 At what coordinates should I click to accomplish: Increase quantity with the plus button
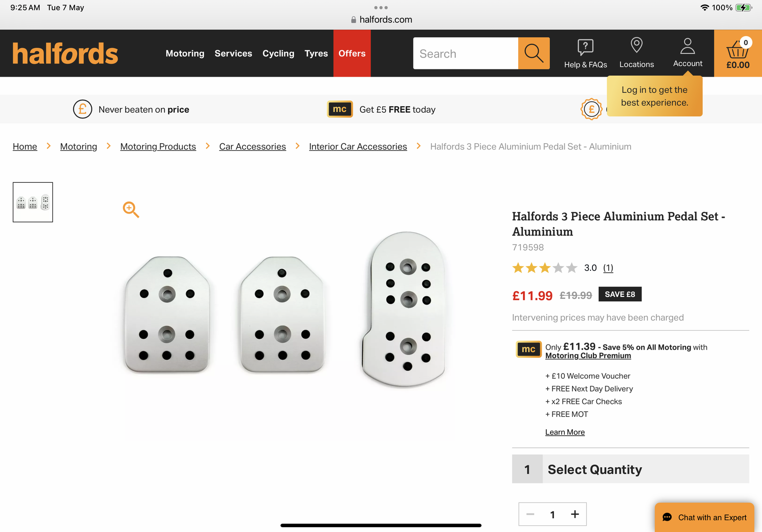(575, 514)
